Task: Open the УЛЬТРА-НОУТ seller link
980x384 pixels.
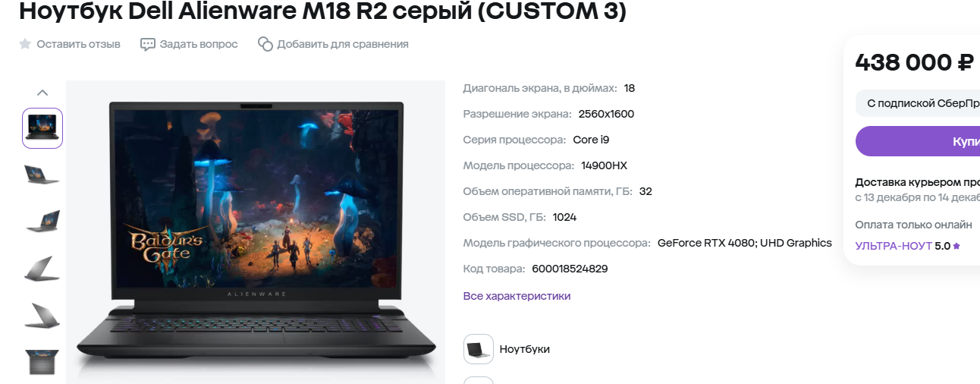Action: pyautogui.click(x=894, y=246)
